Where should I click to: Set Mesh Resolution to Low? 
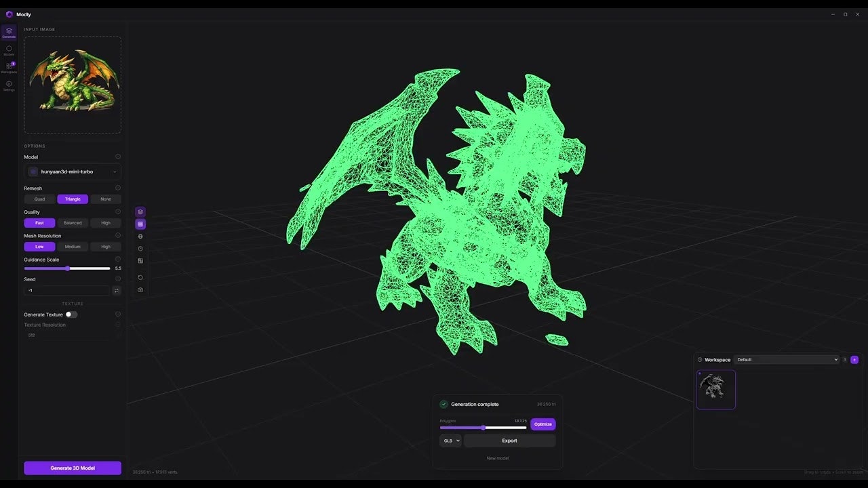point(39,247)
